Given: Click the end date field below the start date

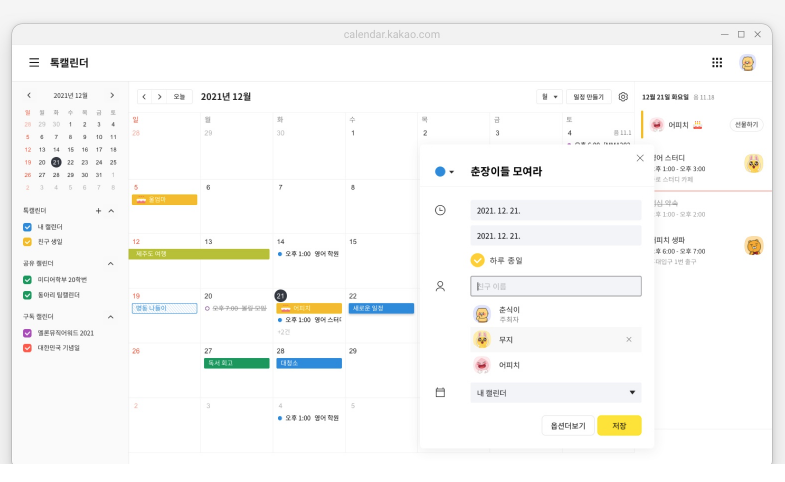Looking at the screenshot, I should pos(556,236).
